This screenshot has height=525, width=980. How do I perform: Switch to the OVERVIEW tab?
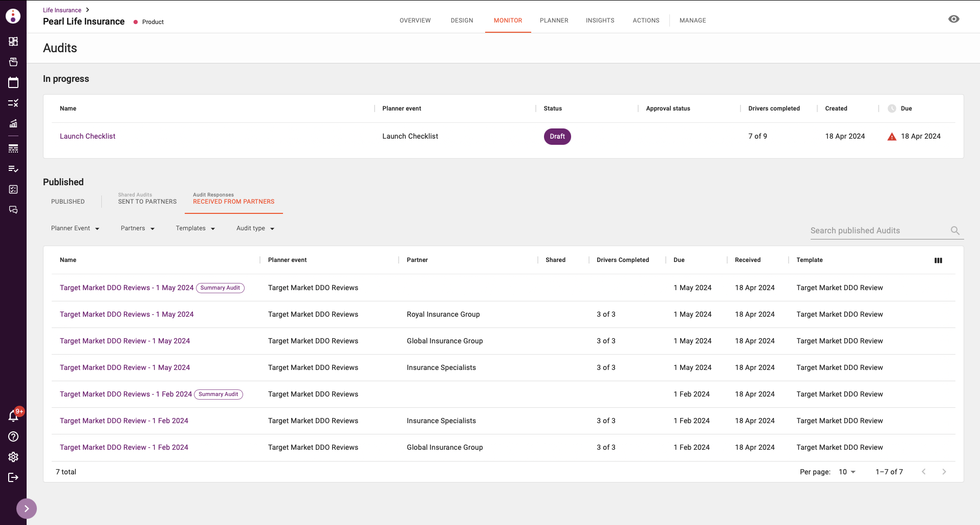415,20
